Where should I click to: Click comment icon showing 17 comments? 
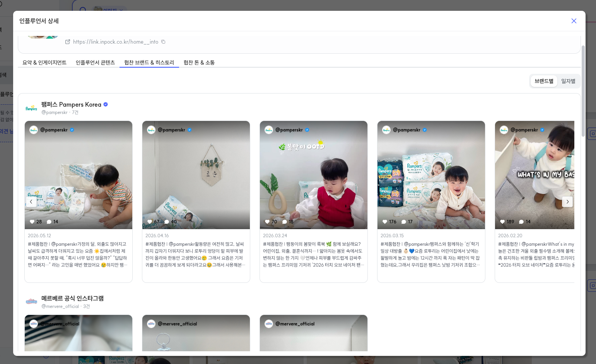pos(404,222)
